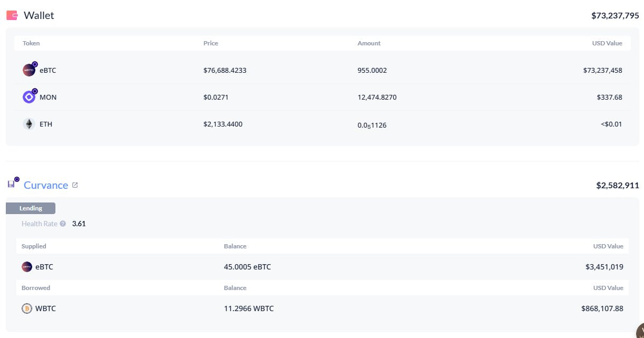Click the pink Wallet icon

12,15
